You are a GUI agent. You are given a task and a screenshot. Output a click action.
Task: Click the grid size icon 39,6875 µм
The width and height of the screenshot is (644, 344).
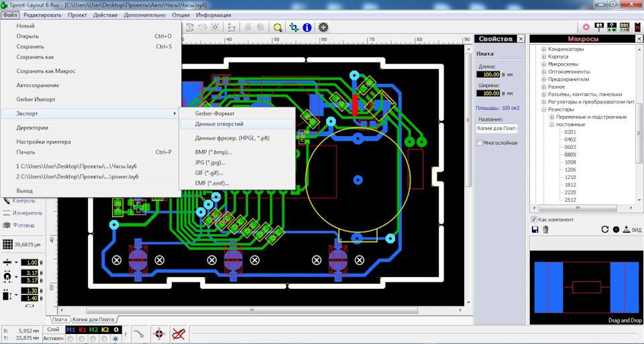point(7,244)
